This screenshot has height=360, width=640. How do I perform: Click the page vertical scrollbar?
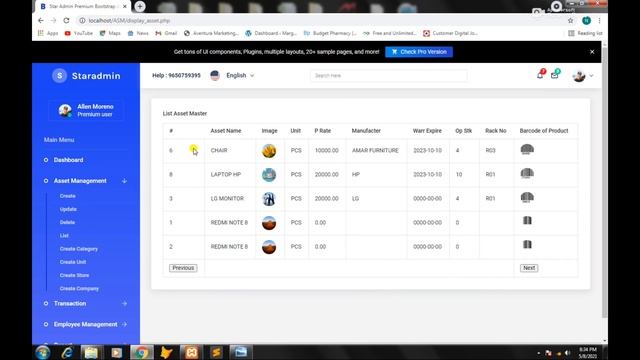click(x=604, y=182)
